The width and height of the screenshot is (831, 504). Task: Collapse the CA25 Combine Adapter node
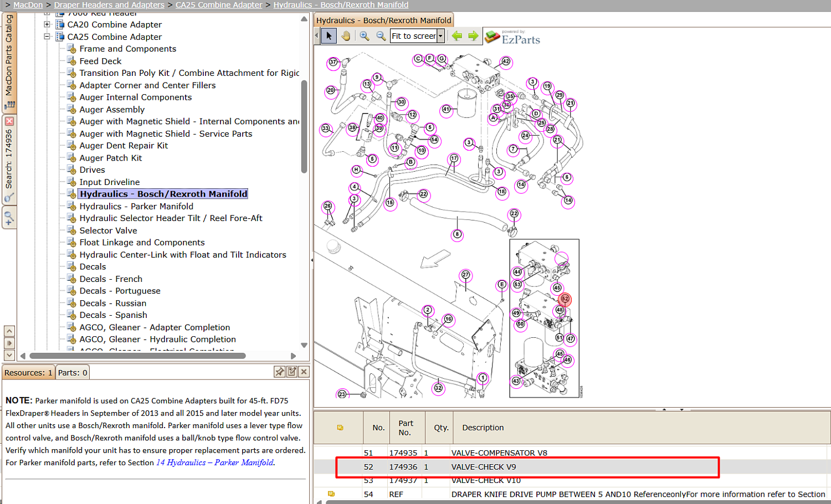pos(47,37)
